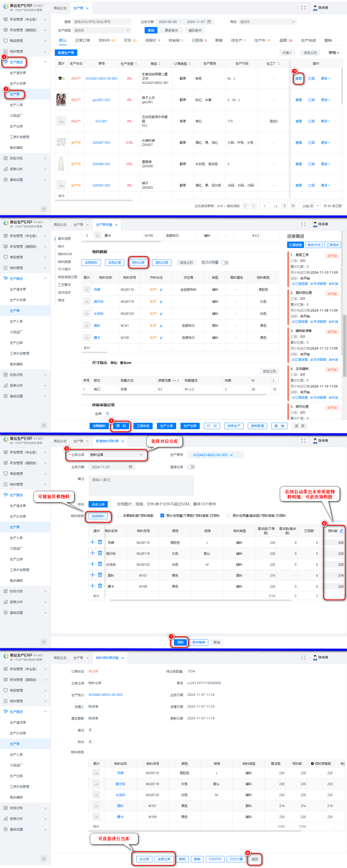Screen dimensions: 347x868
Task: Click the 全部出库 button
Action: click(164, 859)
